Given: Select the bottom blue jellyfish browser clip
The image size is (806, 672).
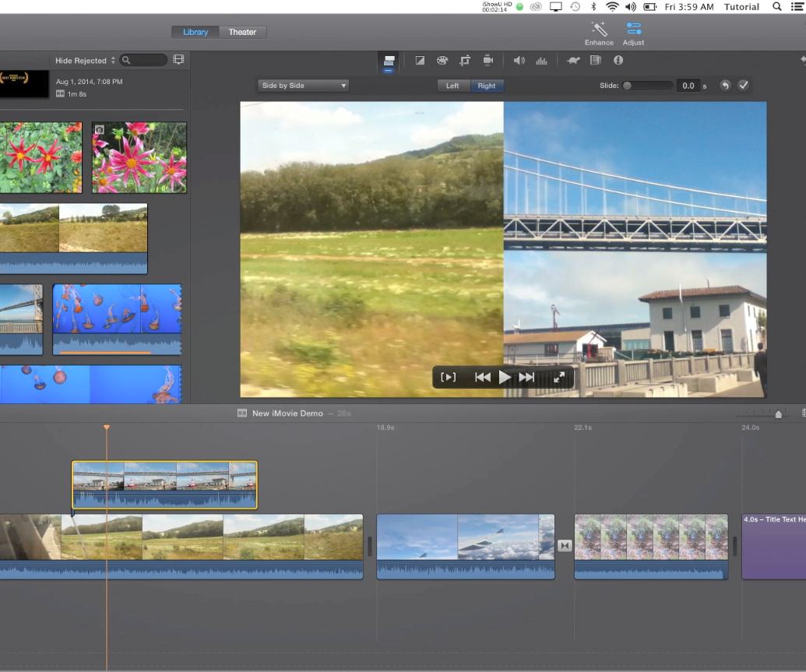Looking at the screenshot, I should (90, 384).
